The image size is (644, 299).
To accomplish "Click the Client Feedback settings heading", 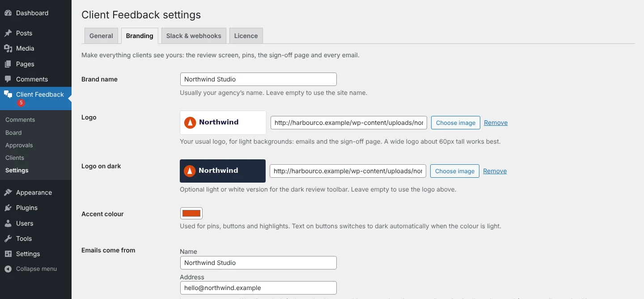I will (141, 15).
